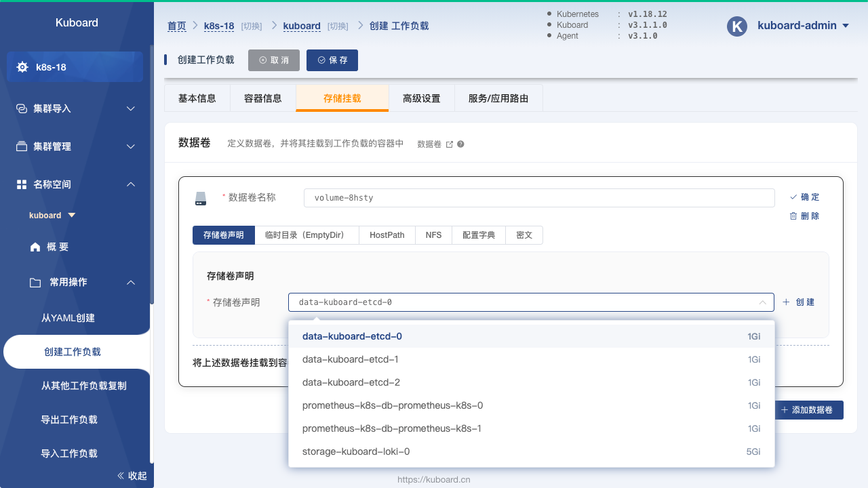Screen dimensions: 868x488
Task: Open 概要 in sidebar
Action: tap(58, 247)
